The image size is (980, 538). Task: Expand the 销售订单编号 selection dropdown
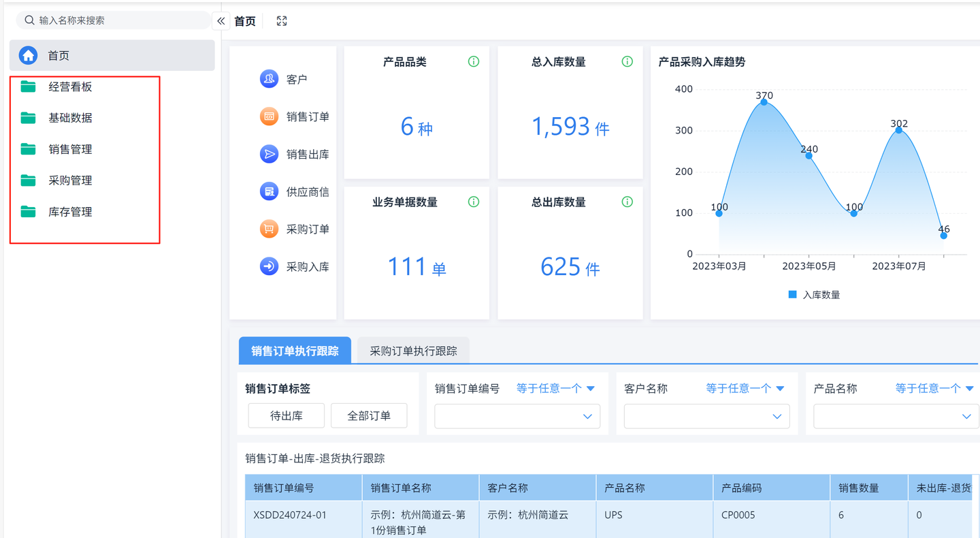pos(517,416)
